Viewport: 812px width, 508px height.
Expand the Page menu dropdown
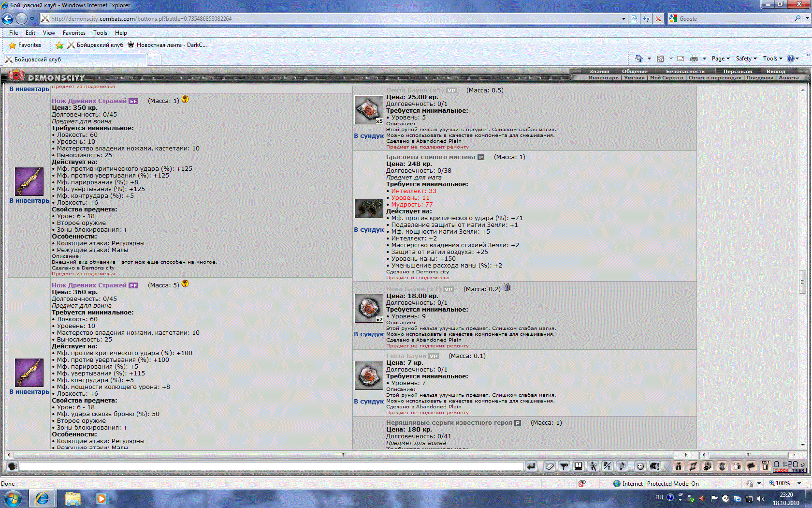click(721, 59)
